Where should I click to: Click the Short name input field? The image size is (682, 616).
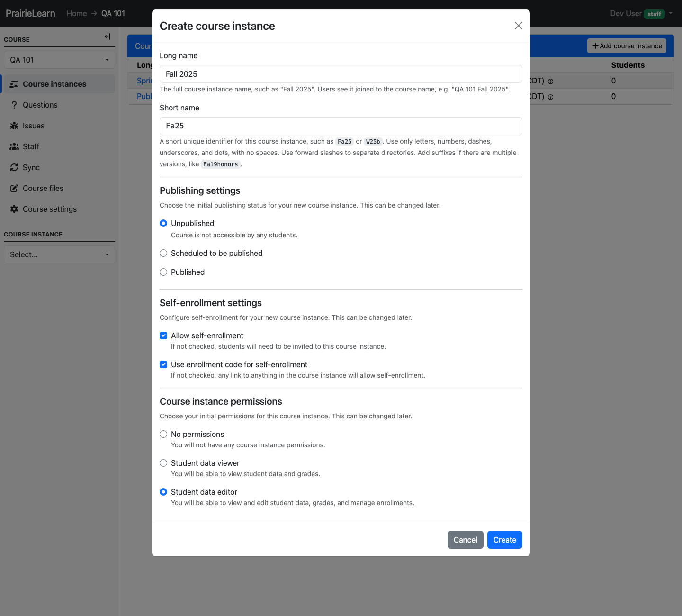pyautogui.click(x=341, y=126)
